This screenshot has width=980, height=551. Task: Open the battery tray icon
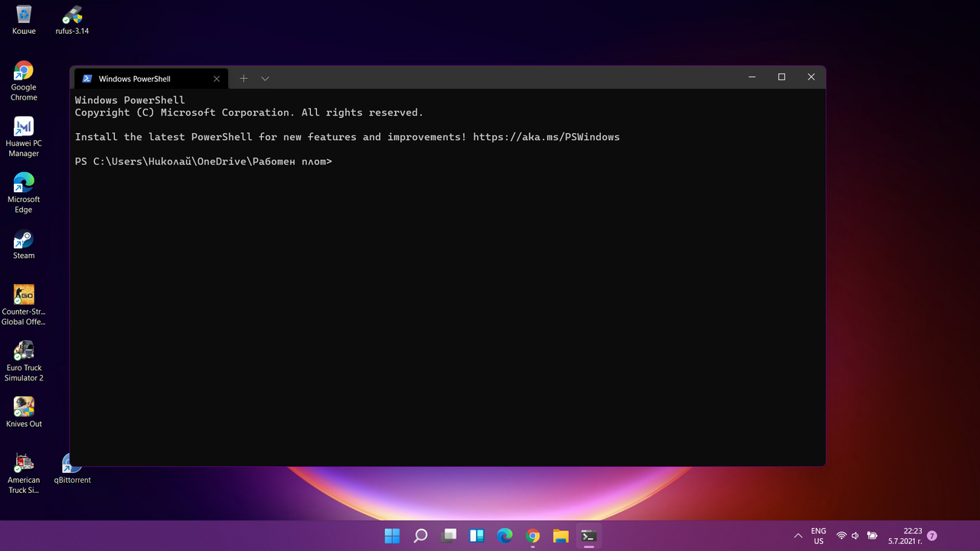[x=872, y=536]
